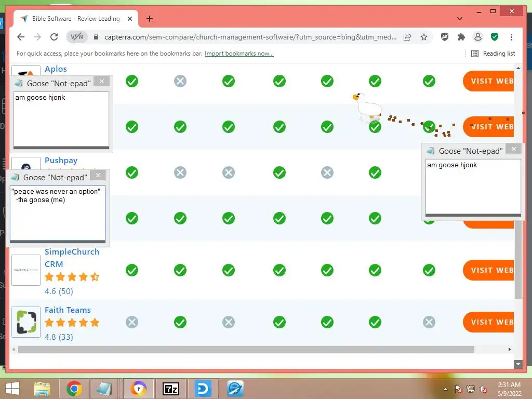Open the SimpleChurch CRM link

(x=72, y=258)
